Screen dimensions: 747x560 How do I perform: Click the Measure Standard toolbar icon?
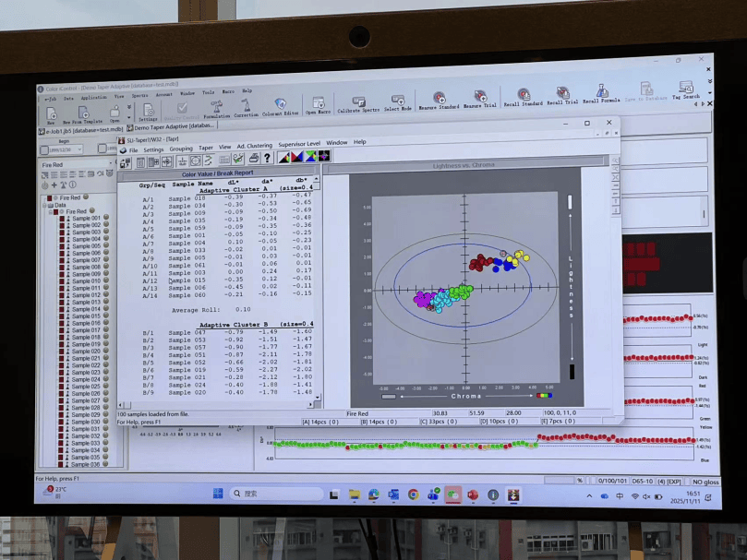click(439, 98)
